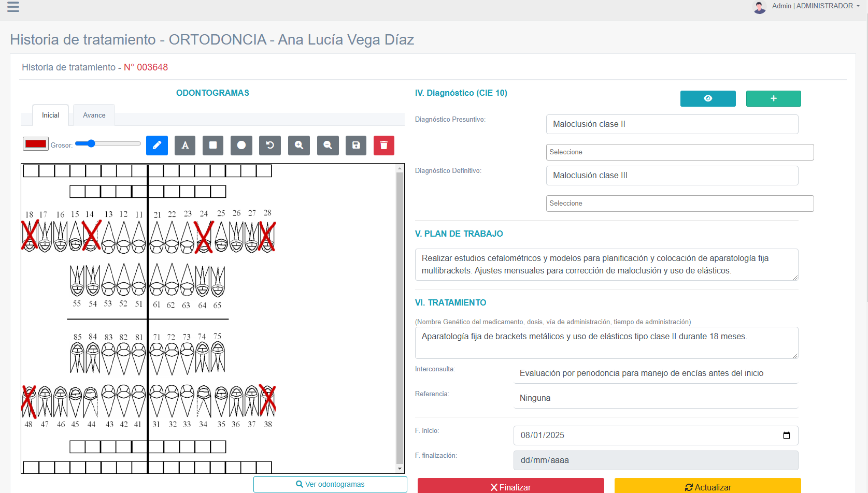Screen dimensions: 868x493
Task: Choose the rectangle drawing tool
Action: click(x=213, y=146)
